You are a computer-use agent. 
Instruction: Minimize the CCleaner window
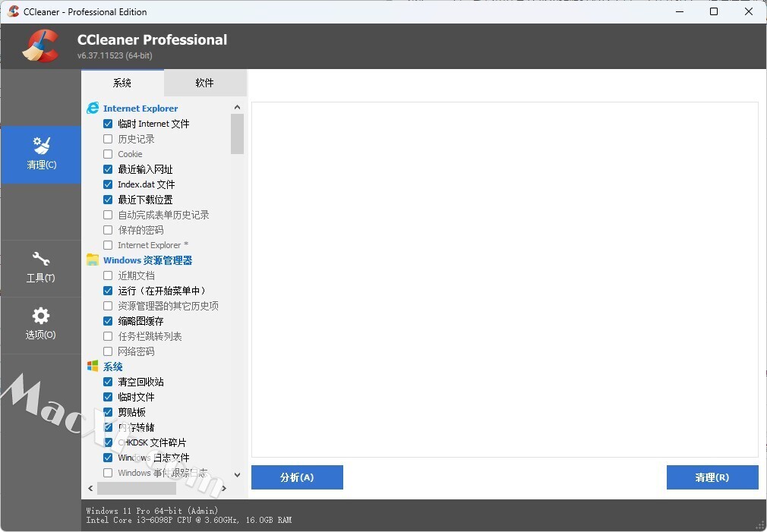(680, 11)
